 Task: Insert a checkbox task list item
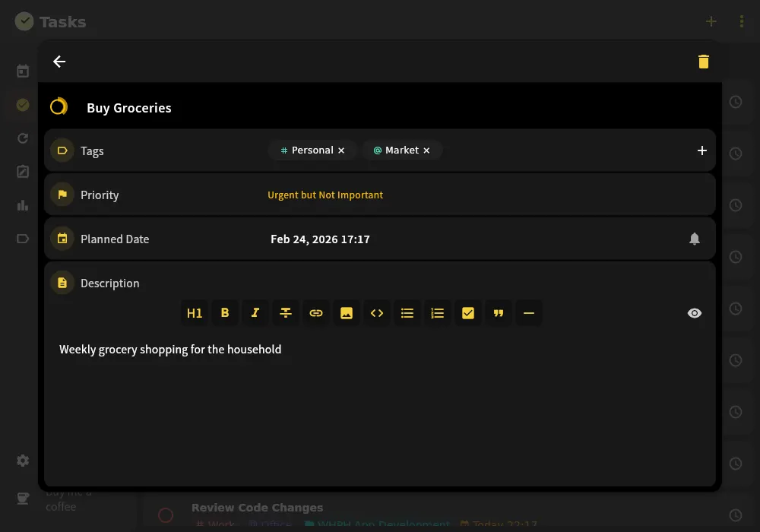pyautogui.click(x=467, y=313)
